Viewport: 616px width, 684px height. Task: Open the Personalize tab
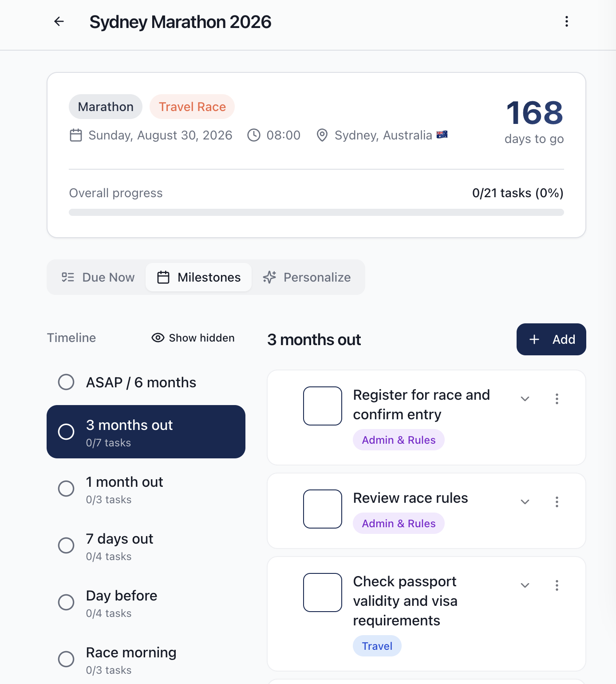pyautogui.click(x=308, y=277)
